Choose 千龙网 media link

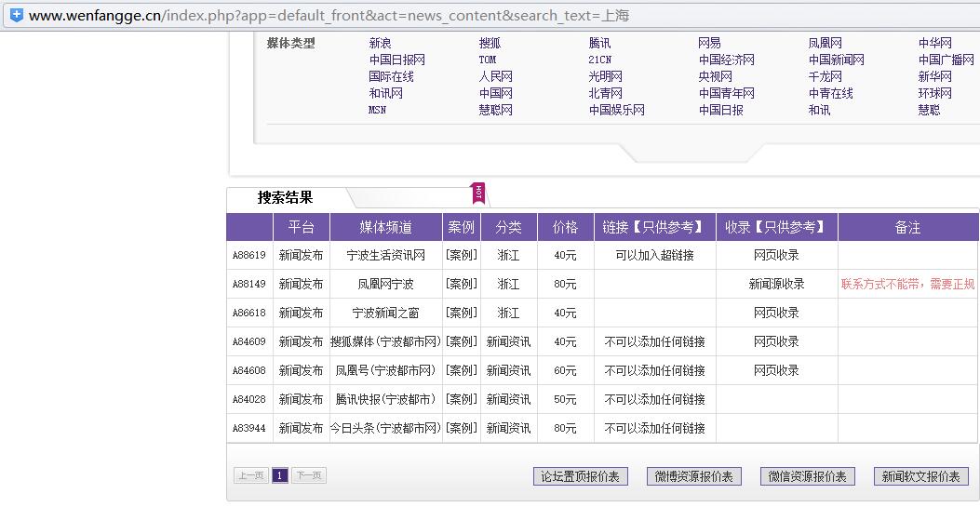[825, 77]
